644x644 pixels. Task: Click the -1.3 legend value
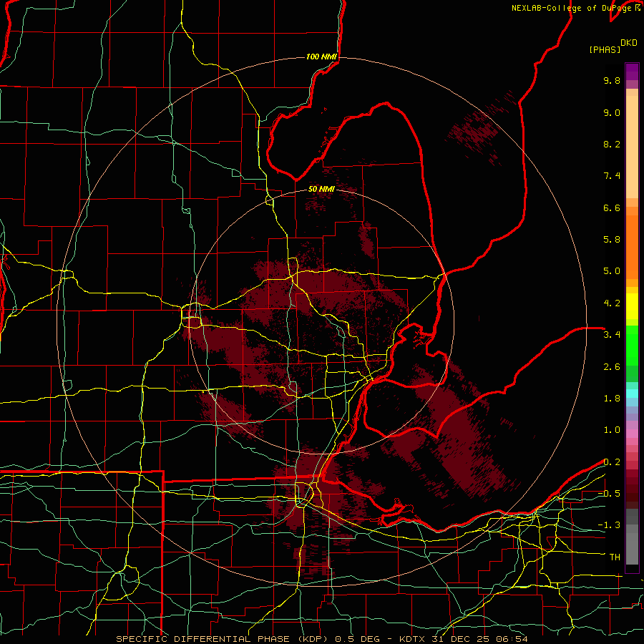[x=609, y=525]
